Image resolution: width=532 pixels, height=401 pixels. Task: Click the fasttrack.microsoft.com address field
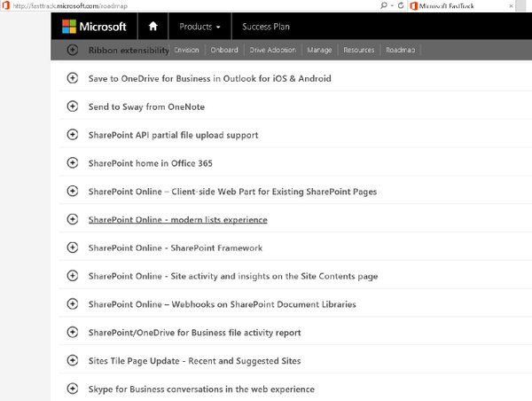193,6
